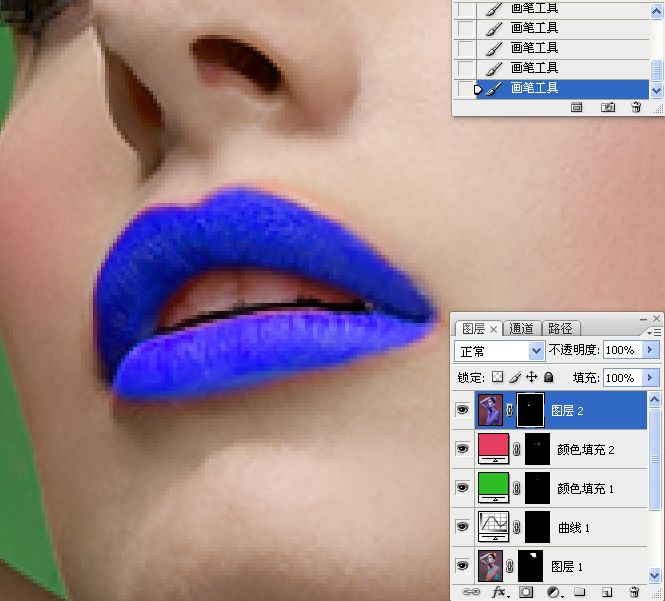665x601 pixels.
Task: Open the 不透明度 opacity slider arrow
Action: pos(649,350)
